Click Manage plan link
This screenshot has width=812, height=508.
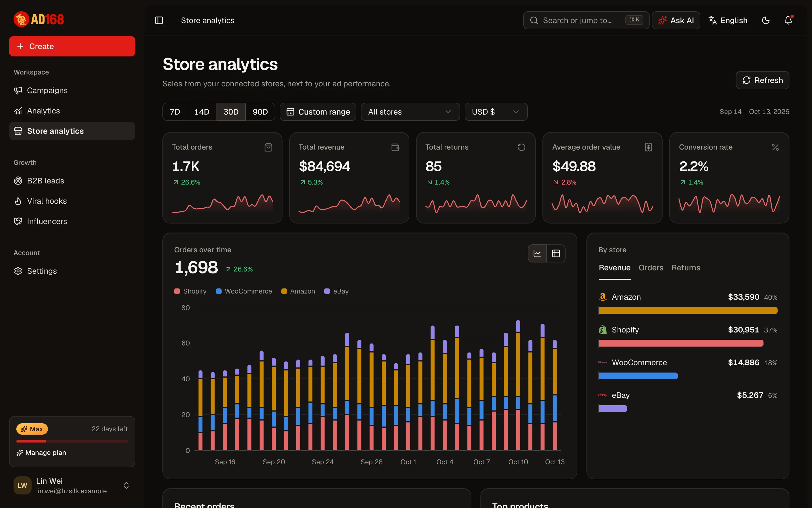[x=41, y=453]
